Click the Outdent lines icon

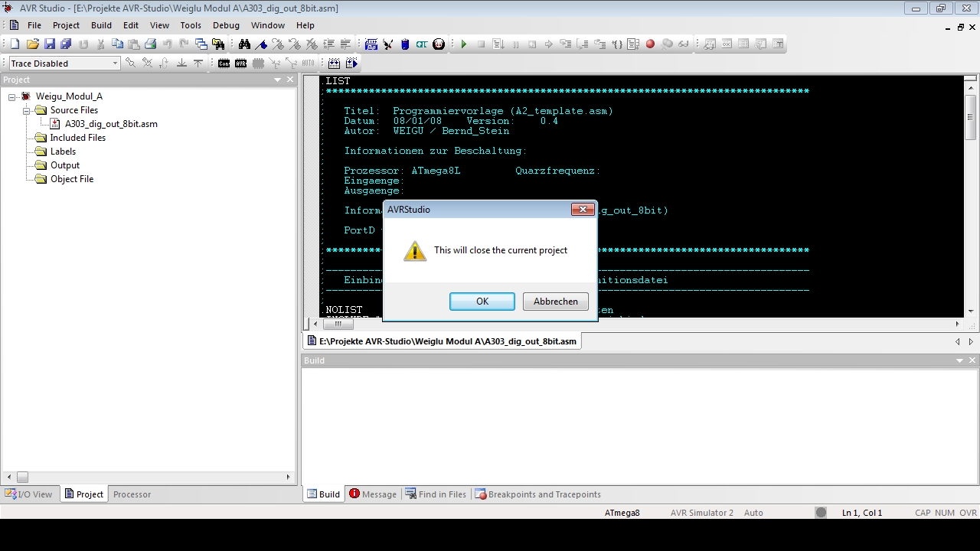(345, 44)
